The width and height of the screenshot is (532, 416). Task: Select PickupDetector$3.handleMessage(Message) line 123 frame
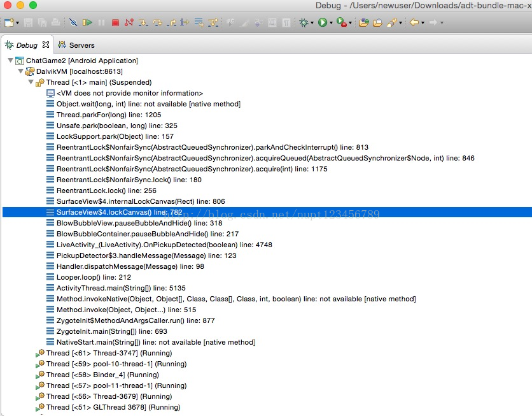146,256
